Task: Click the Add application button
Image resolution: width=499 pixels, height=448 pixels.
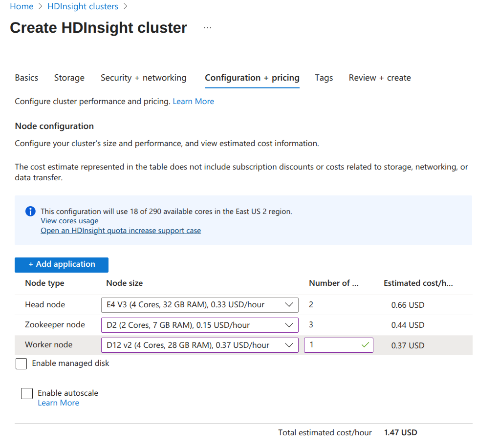Action: pyautogui.click(x=62, y=265)
